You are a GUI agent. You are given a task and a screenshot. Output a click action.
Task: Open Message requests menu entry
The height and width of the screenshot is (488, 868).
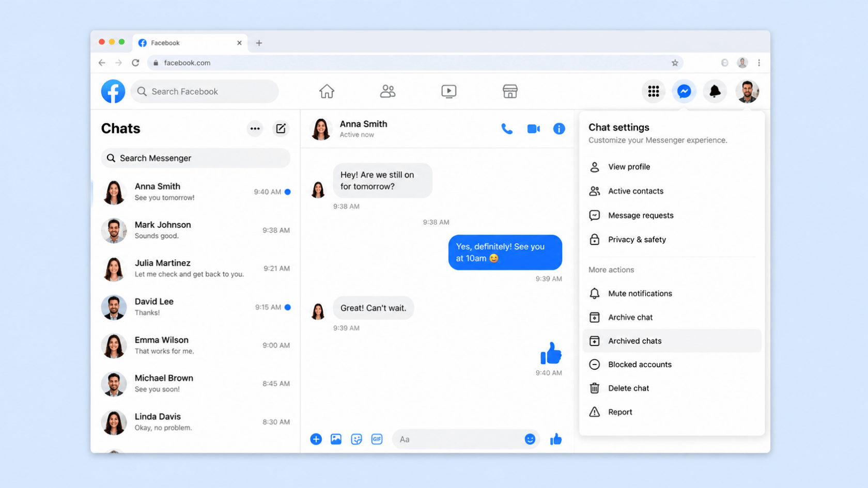[x=672, y=215]
